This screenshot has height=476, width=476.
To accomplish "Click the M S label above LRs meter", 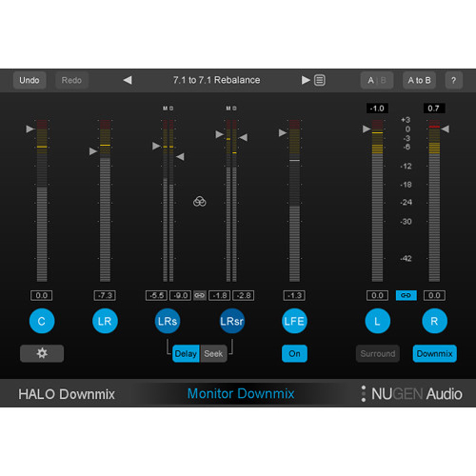I will click(168, 108).
